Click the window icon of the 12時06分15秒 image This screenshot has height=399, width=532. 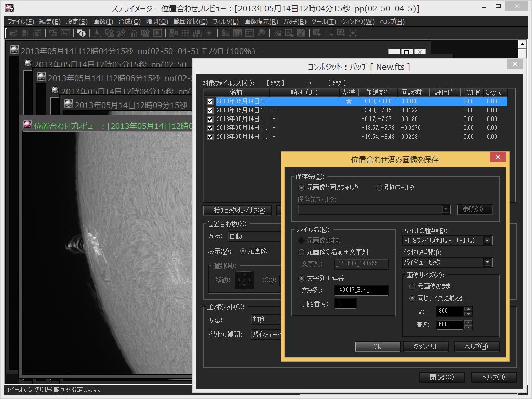(42, 77)
